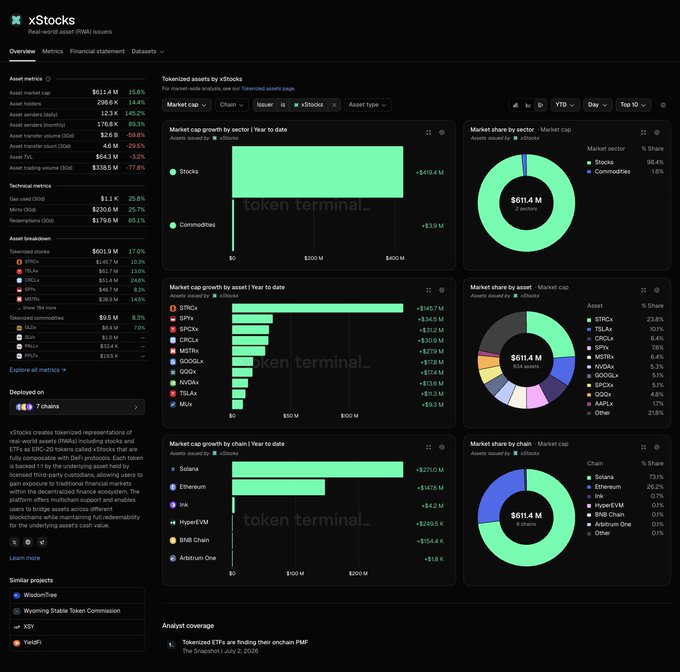The height and width of the screenshot is (672, 680).
Task: Open Explore all metrics link
Action: 38,370
